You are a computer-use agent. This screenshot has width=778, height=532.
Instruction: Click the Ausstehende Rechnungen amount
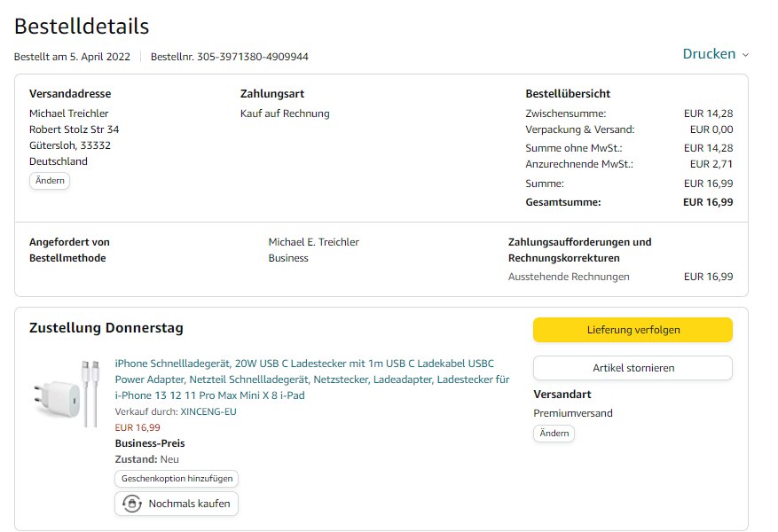tap(708, 277)
